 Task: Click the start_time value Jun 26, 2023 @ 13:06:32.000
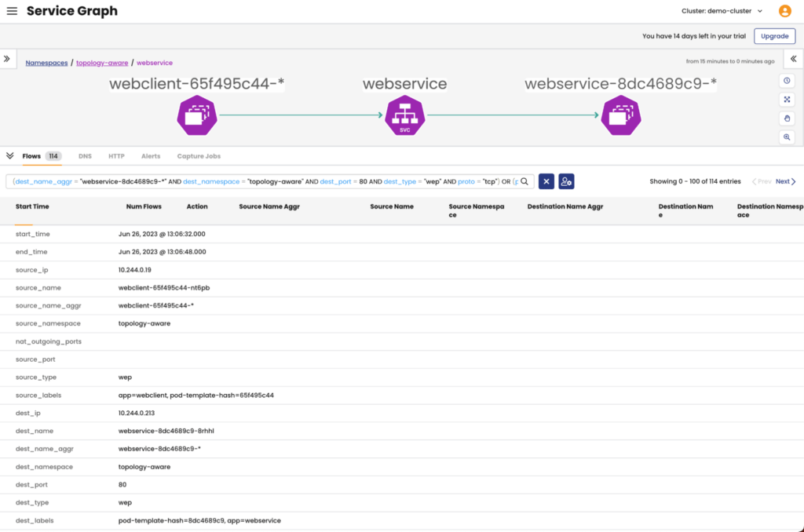click(162, 235)
